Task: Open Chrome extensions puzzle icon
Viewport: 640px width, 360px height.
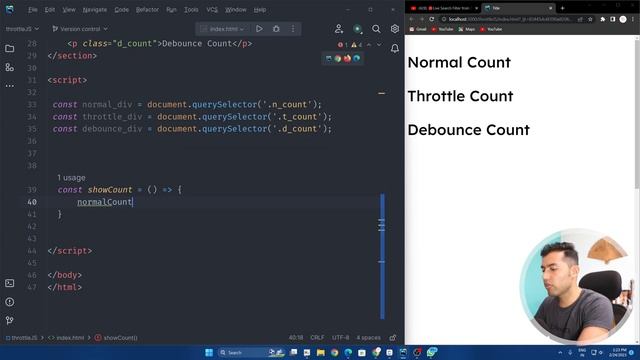Action: [602, 19]
